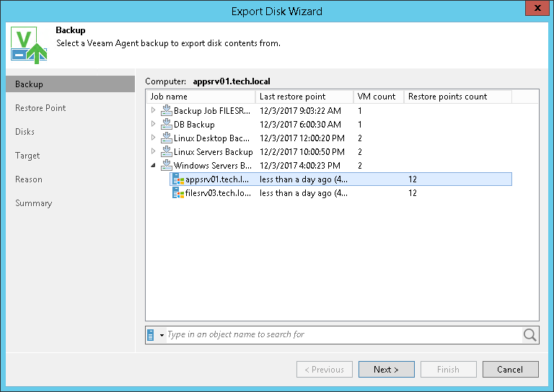Click the 12/3/2017 9:03:22 AM cell

click(300, 111)
